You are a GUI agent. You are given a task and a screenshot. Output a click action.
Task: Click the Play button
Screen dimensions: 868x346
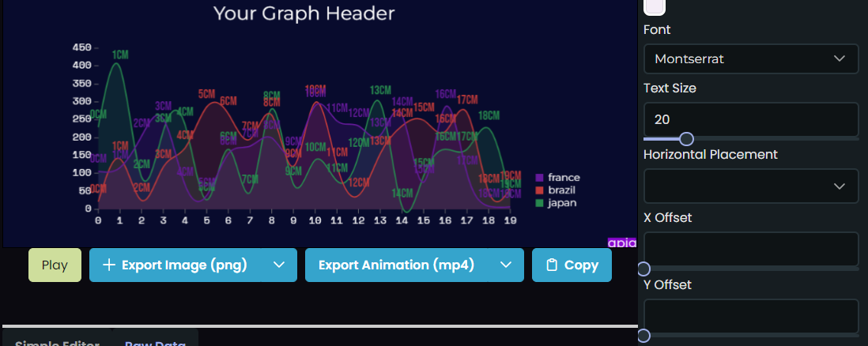[55, 265]
